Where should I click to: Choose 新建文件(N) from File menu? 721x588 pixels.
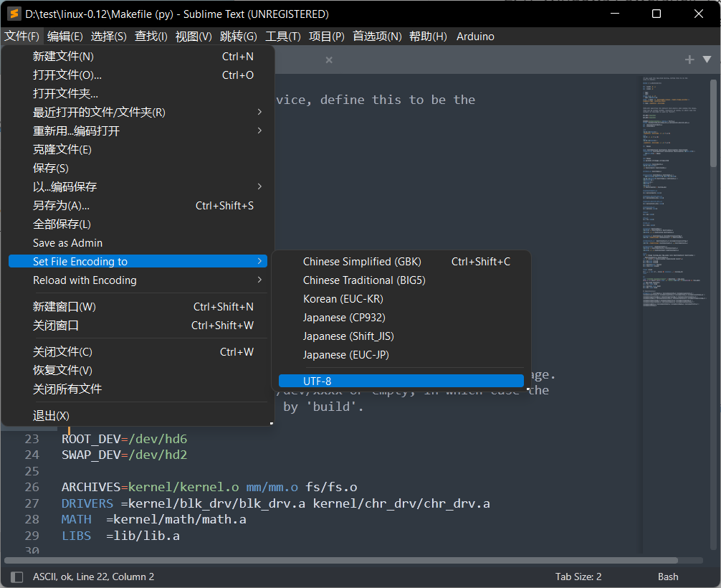138,56
